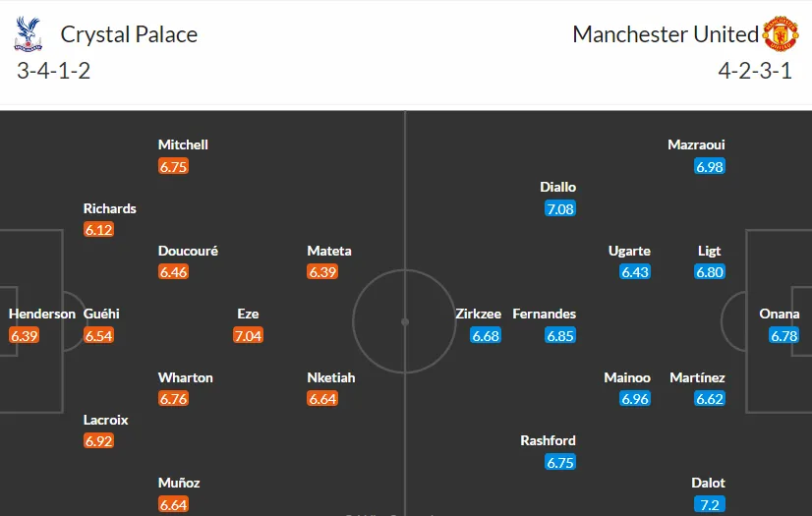Image resolution: width=812 pixels, height=516 pixels.
Task: Open Rashford's player name
Action: point(548,440)
